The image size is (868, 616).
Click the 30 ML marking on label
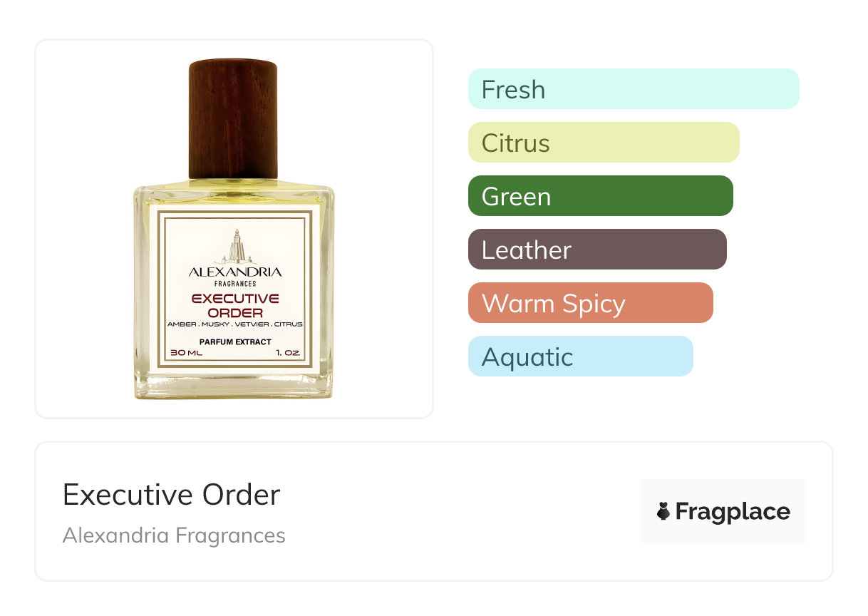pos(186,353)
